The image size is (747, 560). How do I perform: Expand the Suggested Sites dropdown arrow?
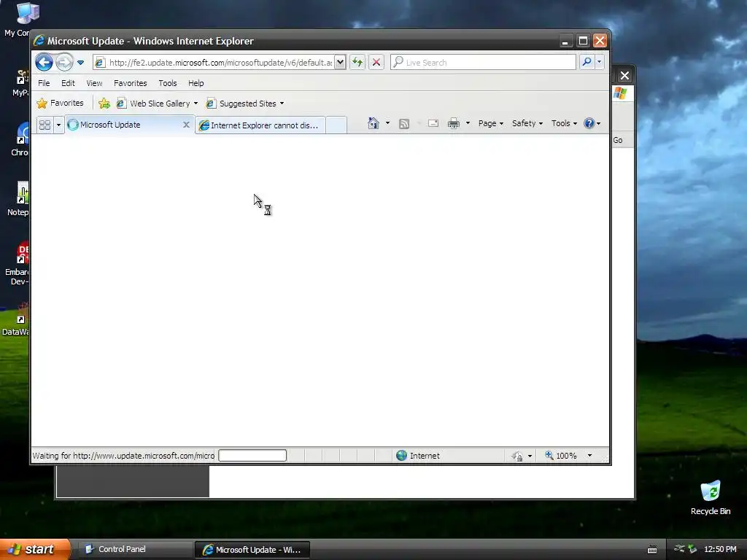coord(282,104)
